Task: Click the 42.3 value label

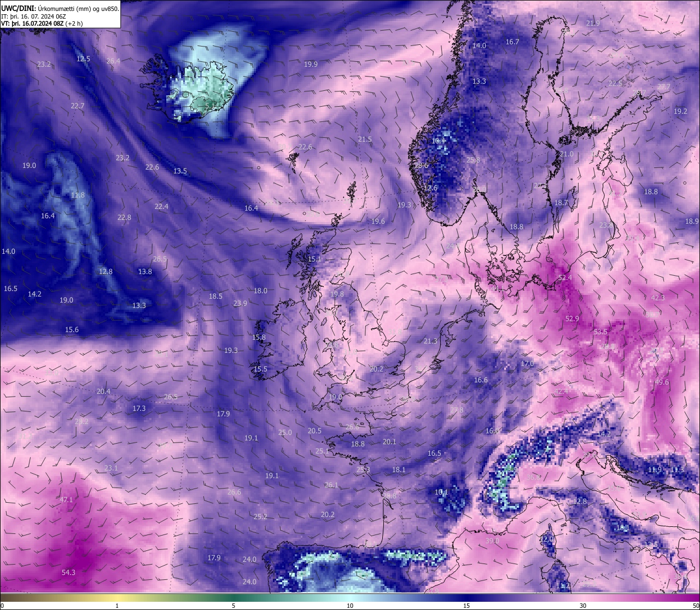Action: (x=658, y=298)
